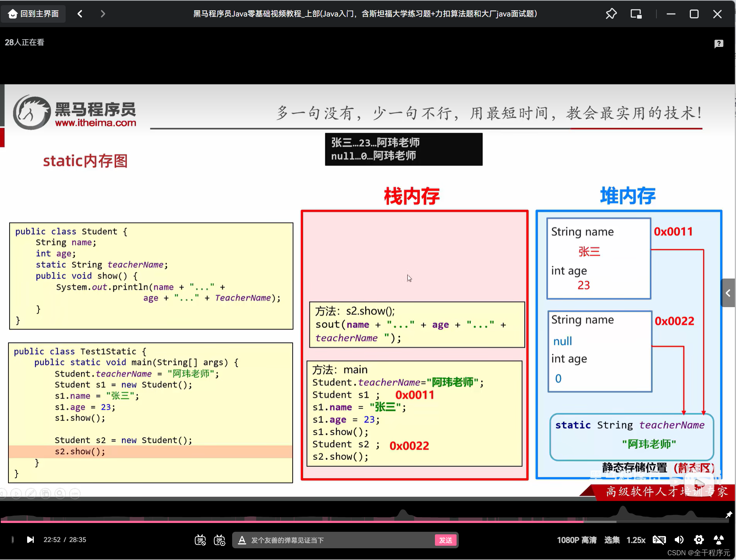Click 回到主界面 to return home
Image resolution: width=736 pixels, height=560 pixels.
[33, 14]
